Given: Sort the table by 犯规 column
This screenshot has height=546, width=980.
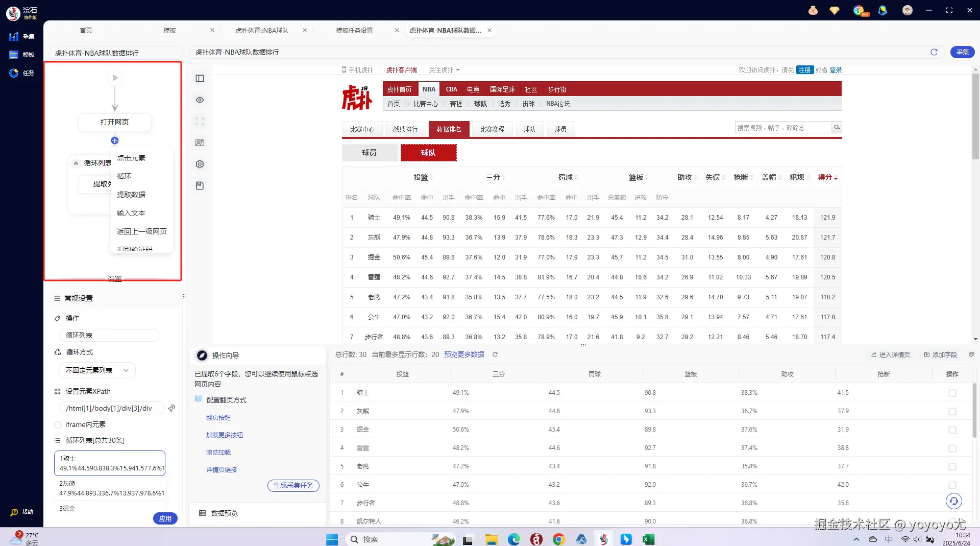Looking at the screenshot, I should [x=799, y=177].
